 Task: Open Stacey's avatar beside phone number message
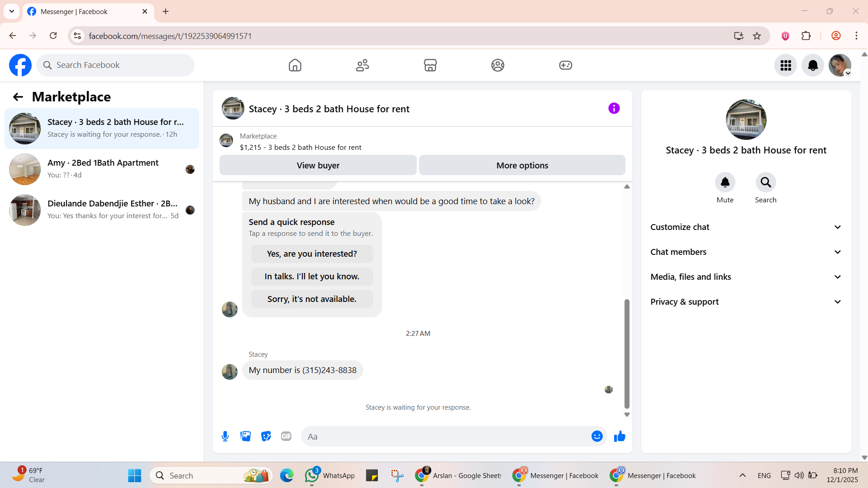pyautogui.click(x=229, y=372)
